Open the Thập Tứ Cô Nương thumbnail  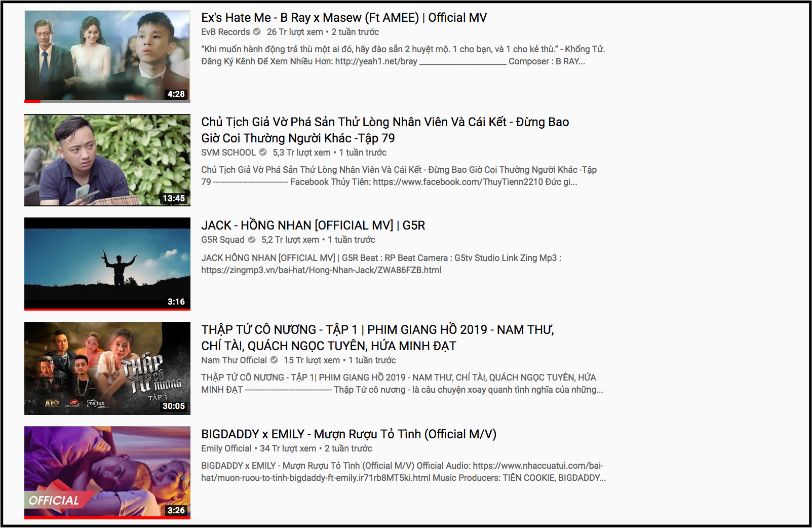[x=107, y=368]
